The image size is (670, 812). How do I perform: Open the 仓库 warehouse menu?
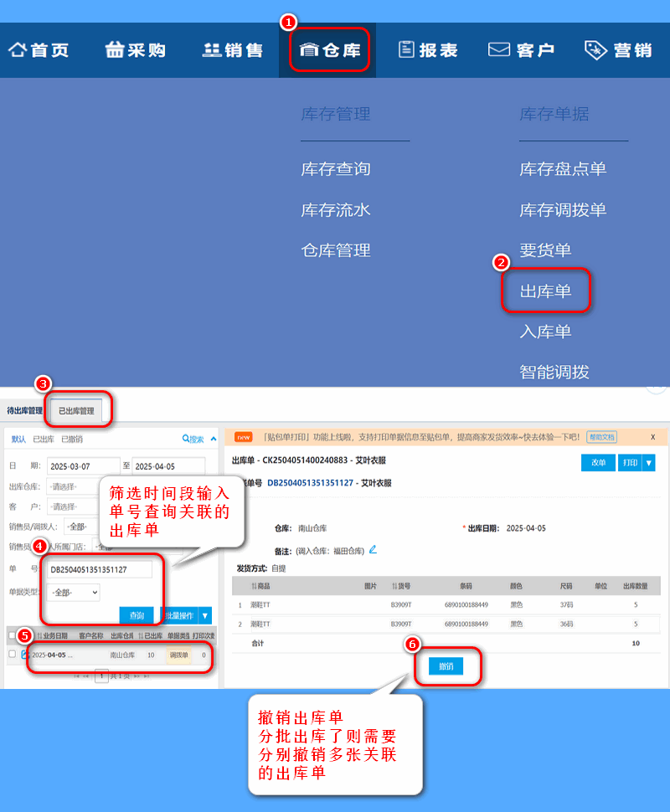pyautogui.click(x=330, y=49)
